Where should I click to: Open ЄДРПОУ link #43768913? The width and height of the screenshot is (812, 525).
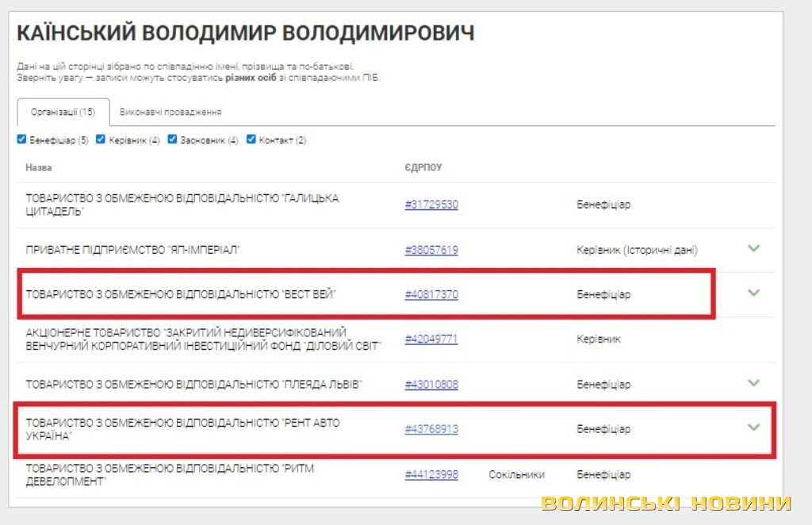(431, 429)
